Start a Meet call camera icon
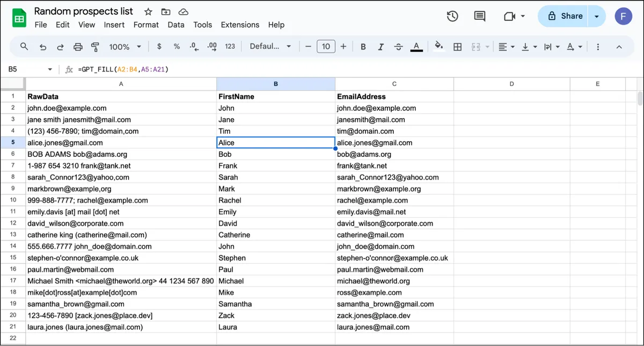Image resolution: width=644 pixels, height=346 pixels. 510,16
